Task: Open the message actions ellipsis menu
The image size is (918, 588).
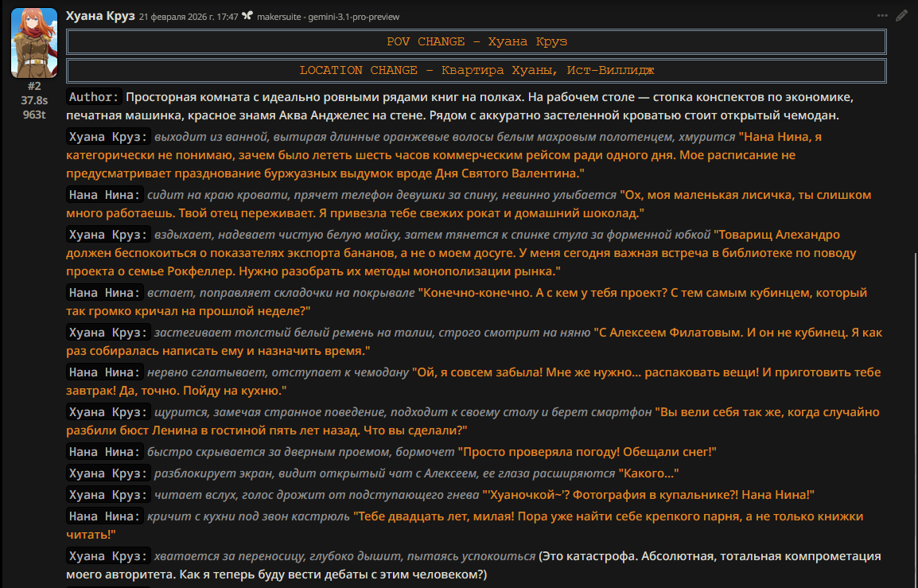Action: click(x=882, y=15)
